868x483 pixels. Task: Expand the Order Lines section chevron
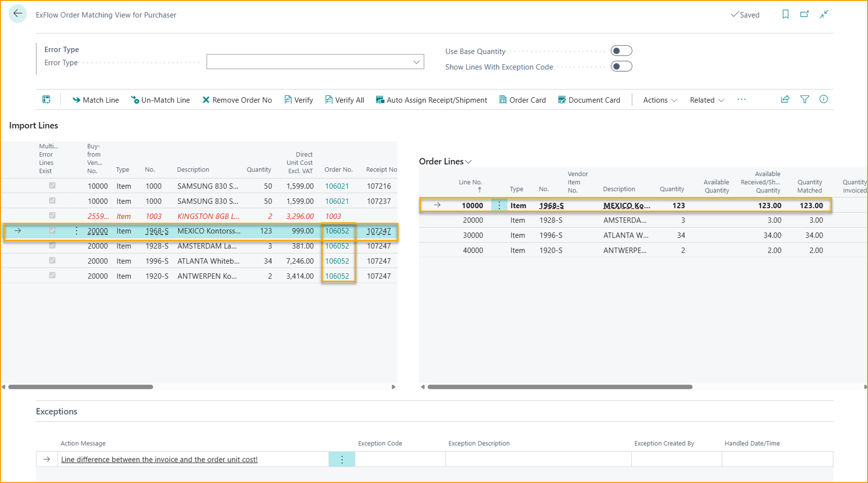point(468,162)
